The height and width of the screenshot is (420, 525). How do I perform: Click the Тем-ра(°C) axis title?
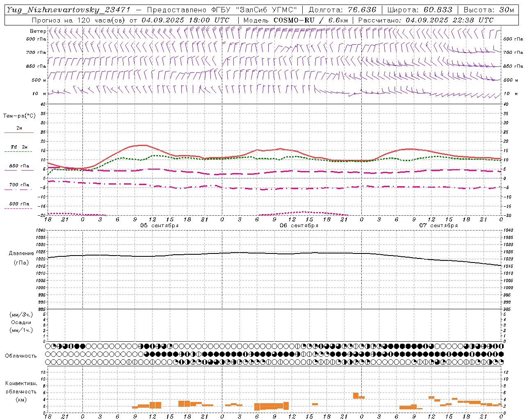(x=19, y=116)
